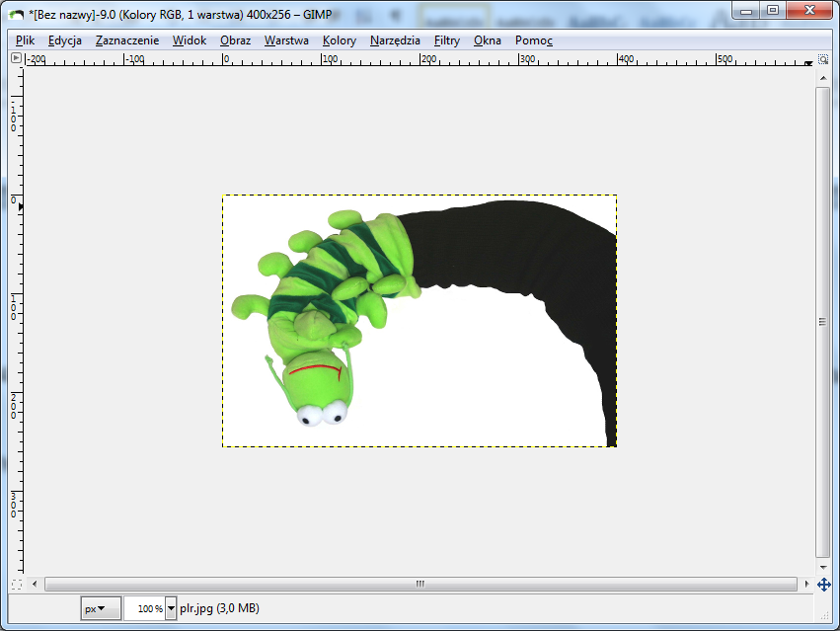Click the horizontal scrollbar right arrow
The width and height of the screenshot is (840, 631).
(x=807, y=584)
